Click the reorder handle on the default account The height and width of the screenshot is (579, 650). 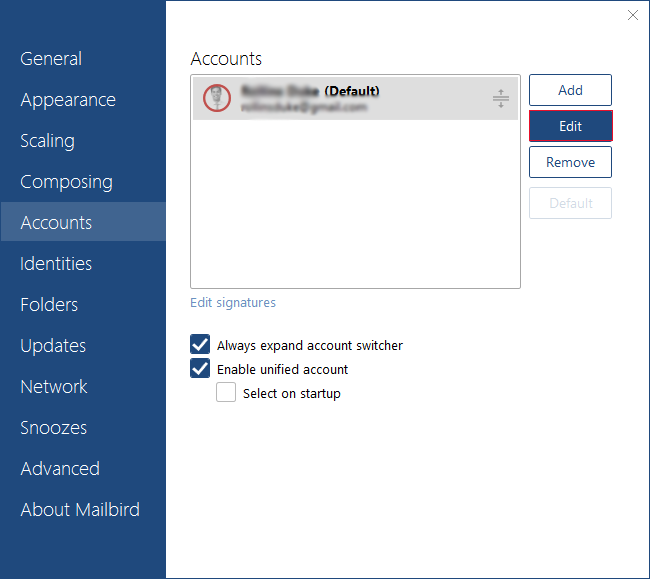click(x=500, y=99)
